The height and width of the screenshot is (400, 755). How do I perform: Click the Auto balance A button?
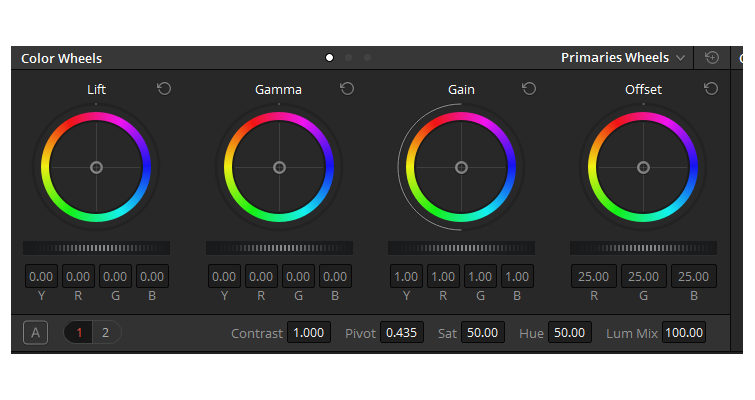(36, 333)
